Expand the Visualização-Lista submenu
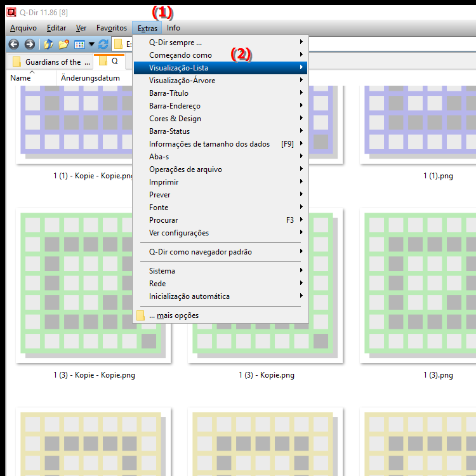Image resolution: width=476 pixels, height=476 pixels. (x=220, y=68)
